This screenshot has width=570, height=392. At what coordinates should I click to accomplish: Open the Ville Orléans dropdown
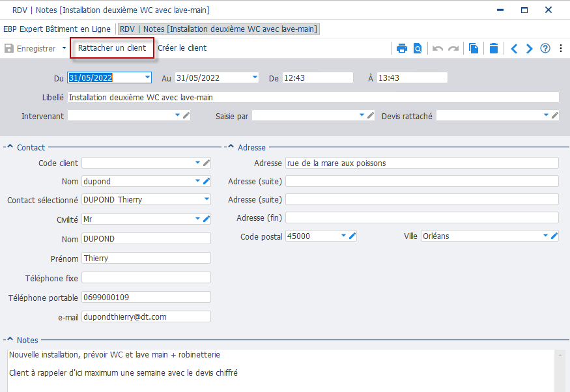tap(545, 236)
